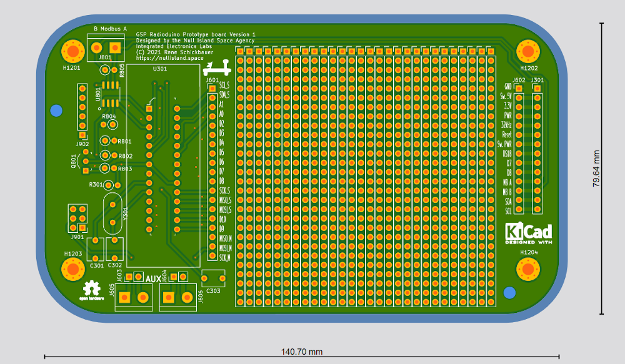Click the J603 reference label
The height and width of the screenshot is (364, 625).
119,275
